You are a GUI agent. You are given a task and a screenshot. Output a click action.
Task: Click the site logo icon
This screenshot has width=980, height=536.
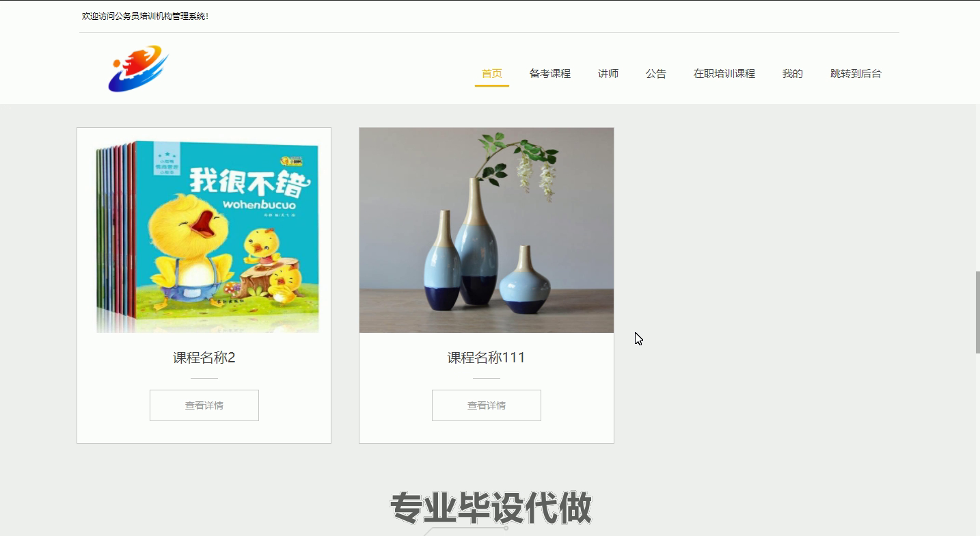139,68
